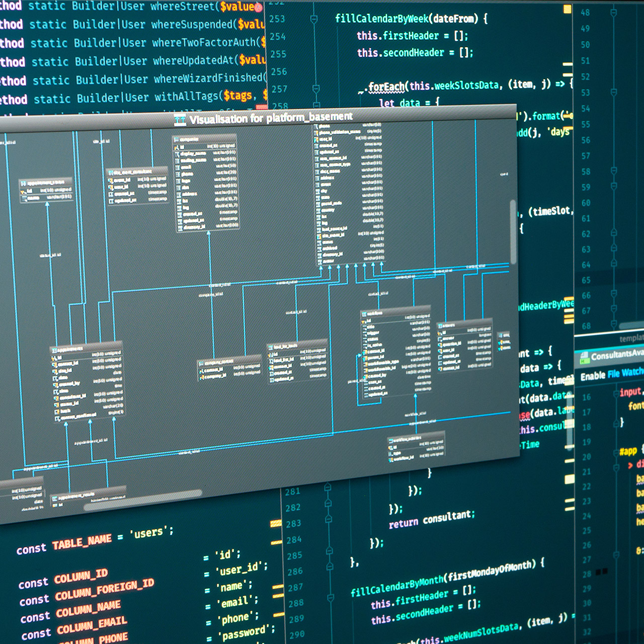
Task: Click the yellow inspection indicator square
Action: pos(567,9)
